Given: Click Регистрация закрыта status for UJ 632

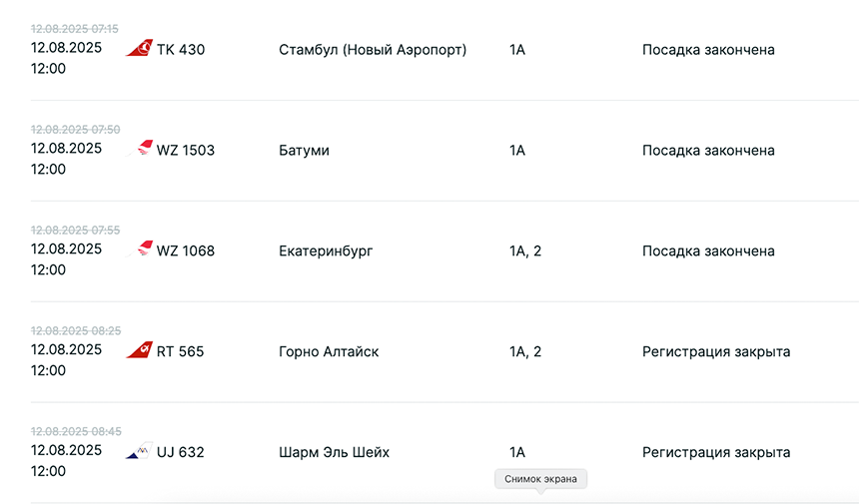Looking at the screenshot, I should pyautogui.click(x=716, y=452).
